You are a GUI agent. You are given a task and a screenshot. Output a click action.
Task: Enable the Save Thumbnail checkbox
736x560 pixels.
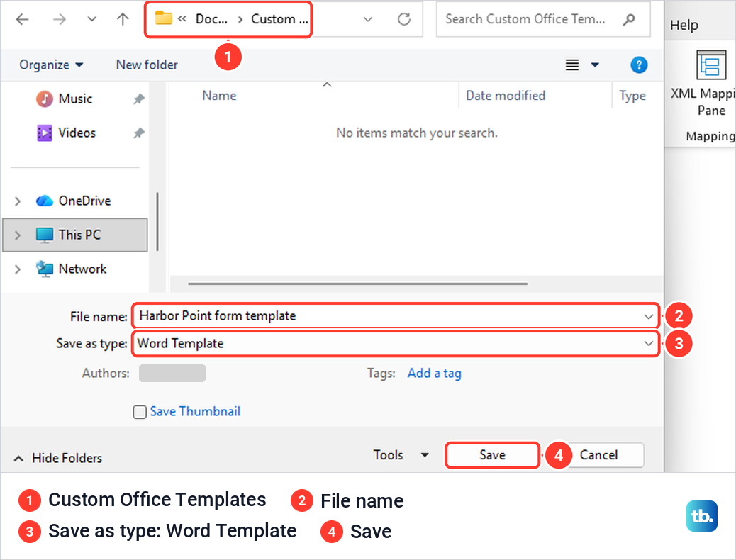click(140, 412)
